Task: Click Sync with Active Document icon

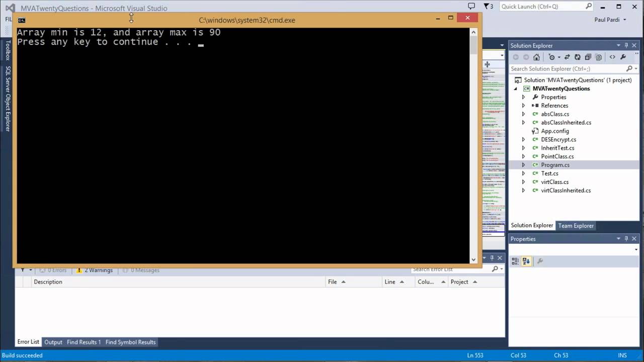Action: (567, 57)
